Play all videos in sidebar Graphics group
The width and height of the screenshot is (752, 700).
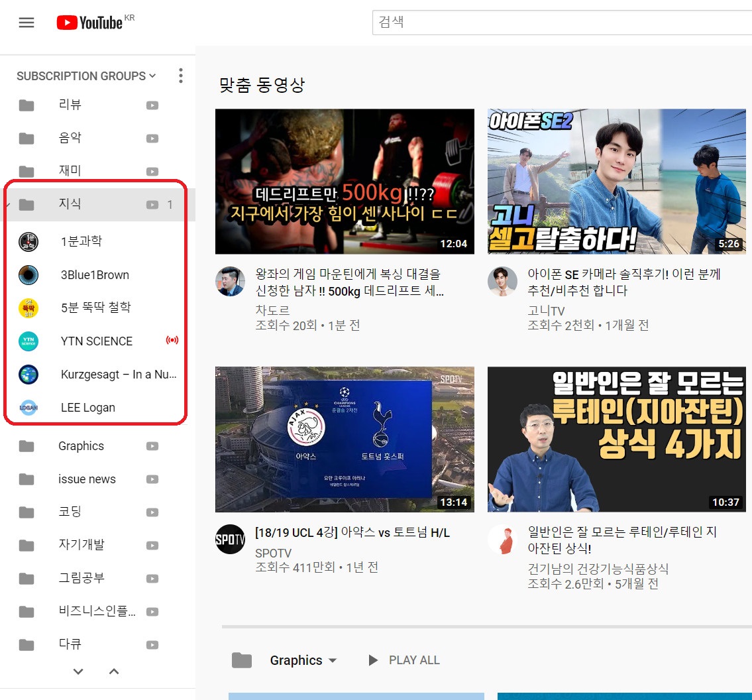tap(152, 446)
